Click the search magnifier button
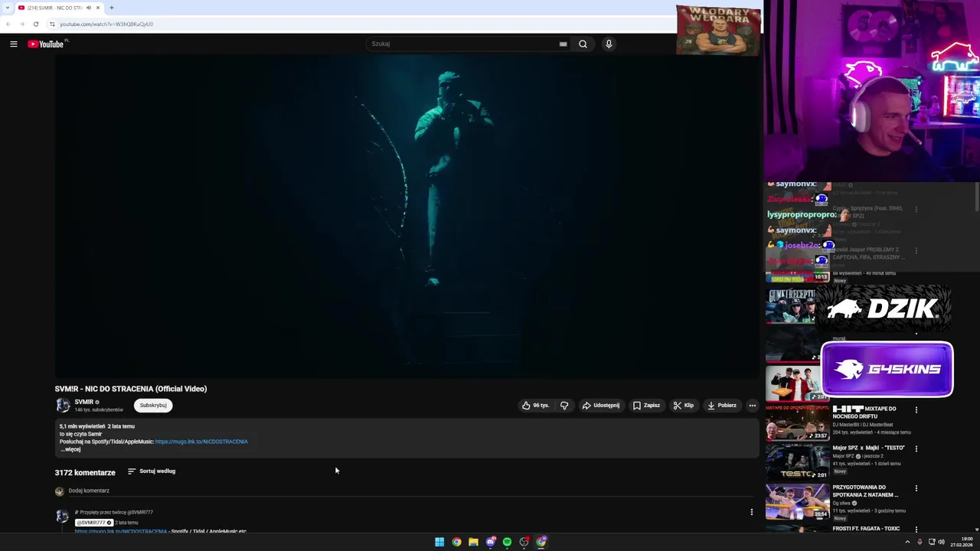The height and width of the screenshot is (551, 980). pos(583,44)
